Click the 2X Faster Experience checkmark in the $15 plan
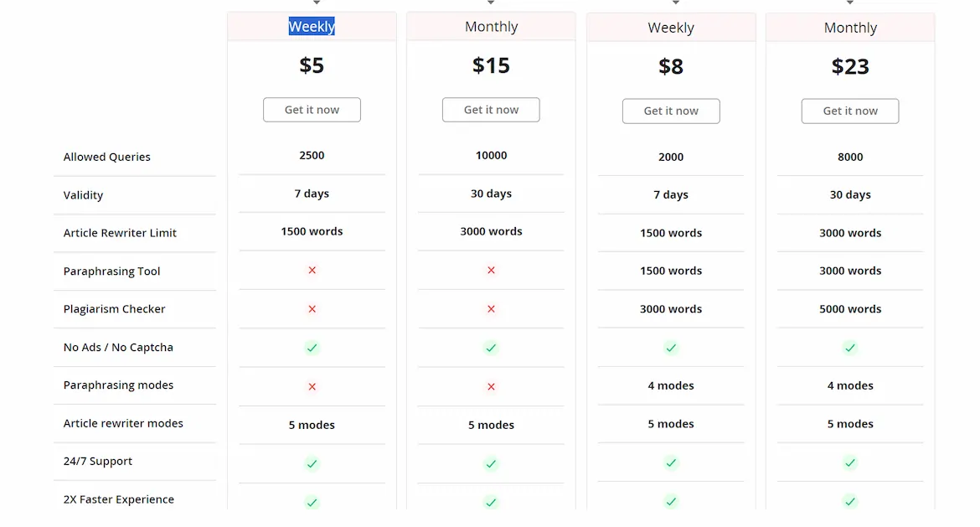 (492, 503)
